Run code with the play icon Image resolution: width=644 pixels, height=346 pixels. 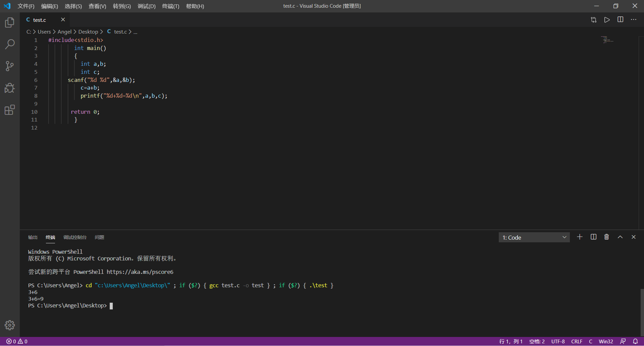(607, 20)
